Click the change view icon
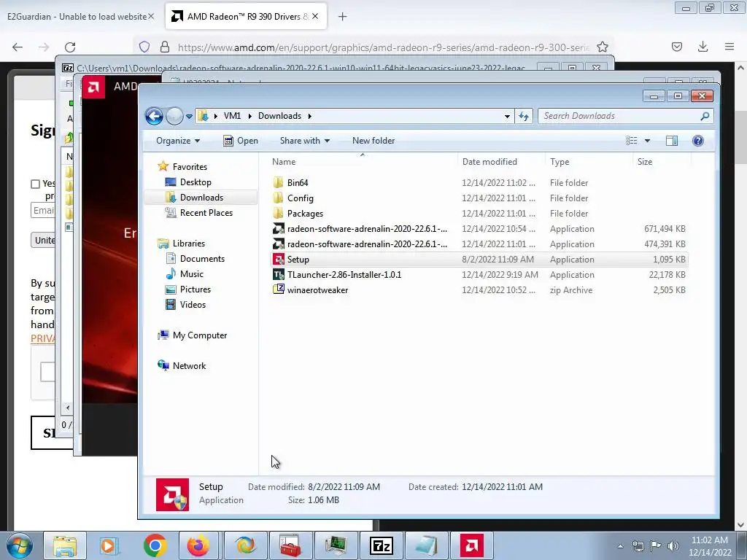This screenshot has height=560, width=747. (x=632, y=141)
